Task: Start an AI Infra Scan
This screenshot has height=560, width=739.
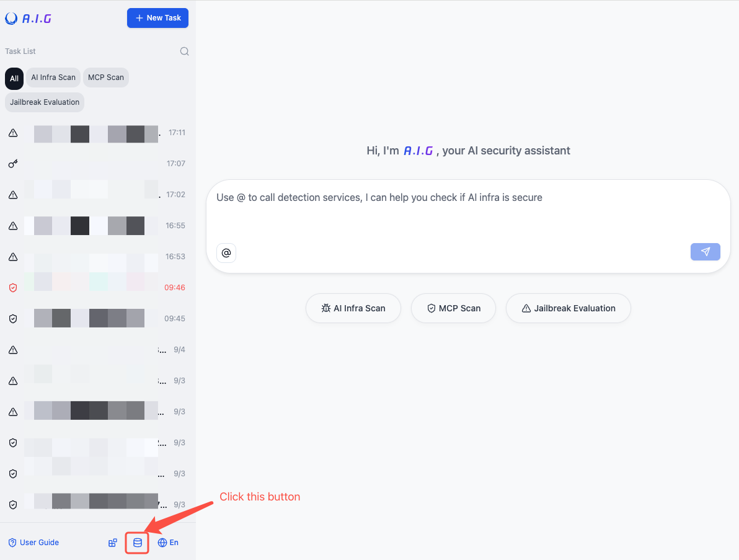Action: tap(353, 308)
